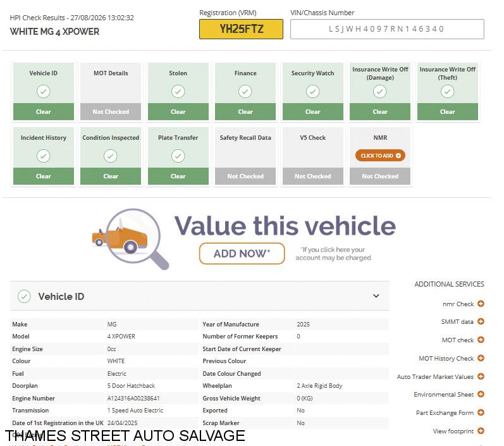
Task: Click check icon in Condition Inspected tile
Action: point(111,156)
